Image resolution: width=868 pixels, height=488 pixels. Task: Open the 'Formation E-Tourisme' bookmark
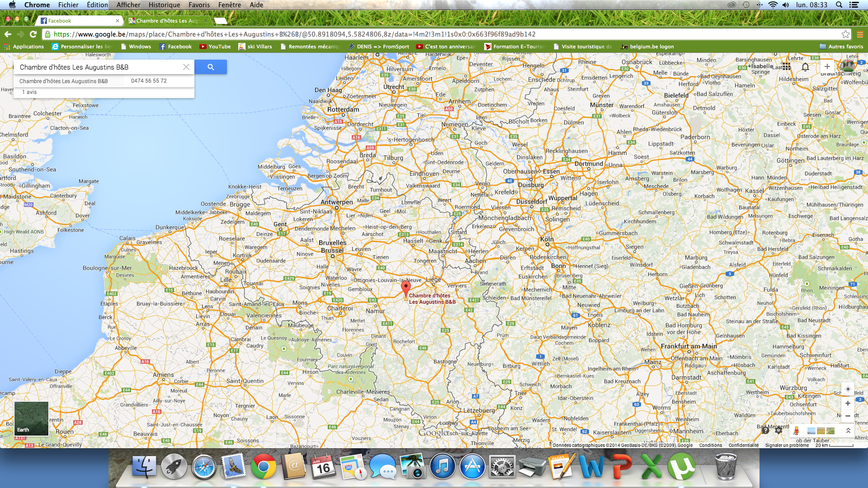(514, 47)
